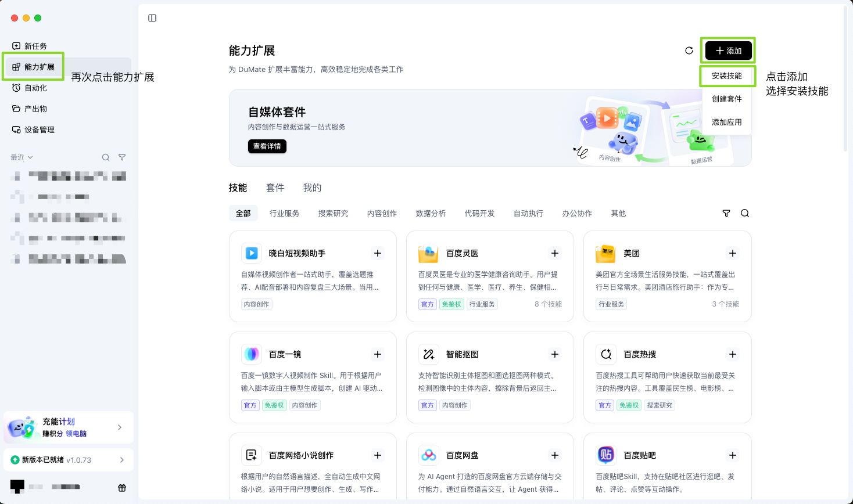Add the 百度热搜 skill with plus
Screen dimensions: 853x504
pyautogui.click(x=733, y=354)
